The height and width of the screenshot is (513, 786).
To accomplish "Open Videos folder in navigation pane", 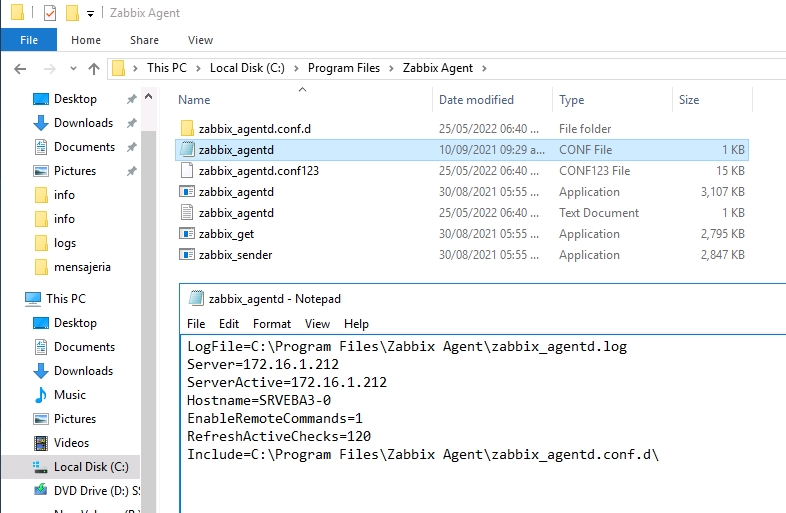I will tap(71, 443).
